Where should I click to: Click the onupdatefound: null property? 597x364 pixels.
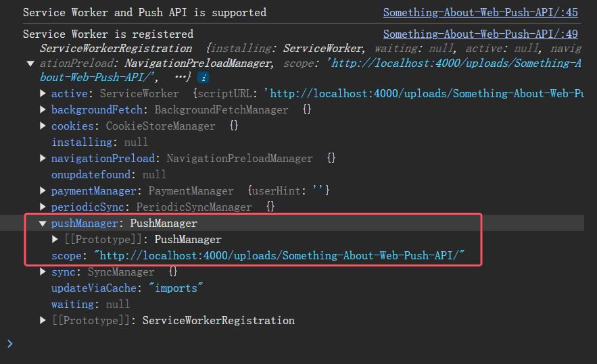pyautogui.click(x=109, y=175)
